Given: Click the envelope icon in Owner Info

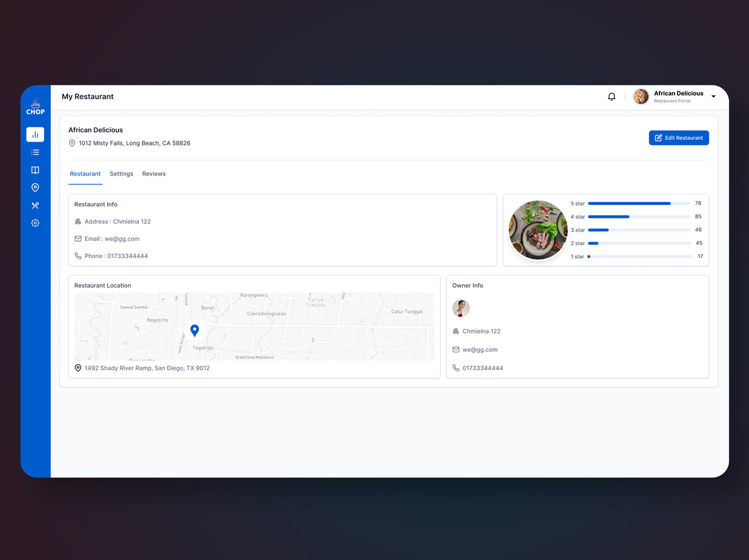Looking at the screenshot, I should click(456, 350).
